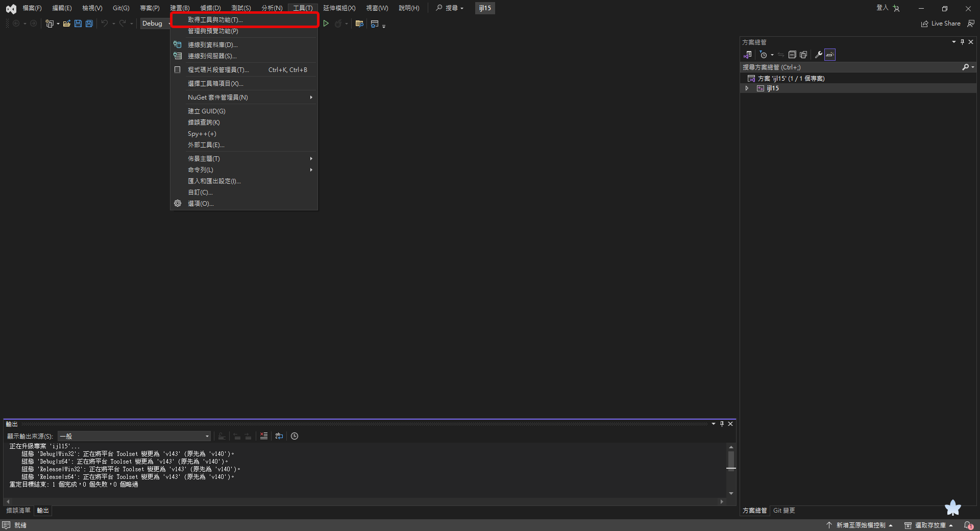The width and height of the screenshot is (980, 531).
Task: Click the Output panel scroll down arrow
Action: tap(731, 493)
